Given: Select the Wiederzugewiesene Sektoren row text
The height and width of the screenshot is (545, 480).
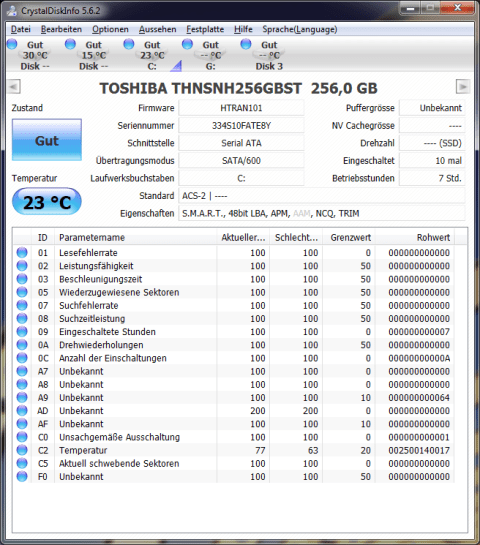Looking at the screenshot, I should tap(119, 292).
